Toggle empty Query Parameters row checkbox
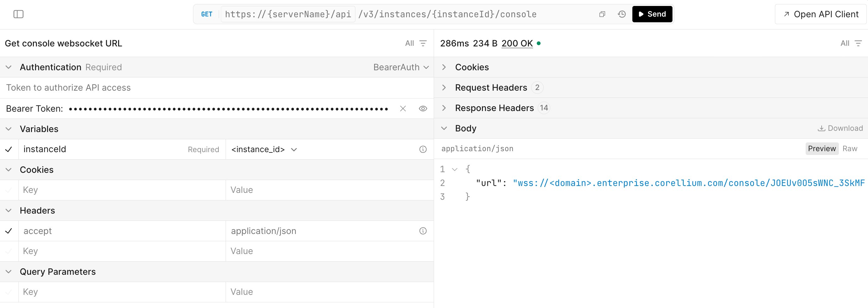This screenshot has height=308, width=868. tap(9, 292)
